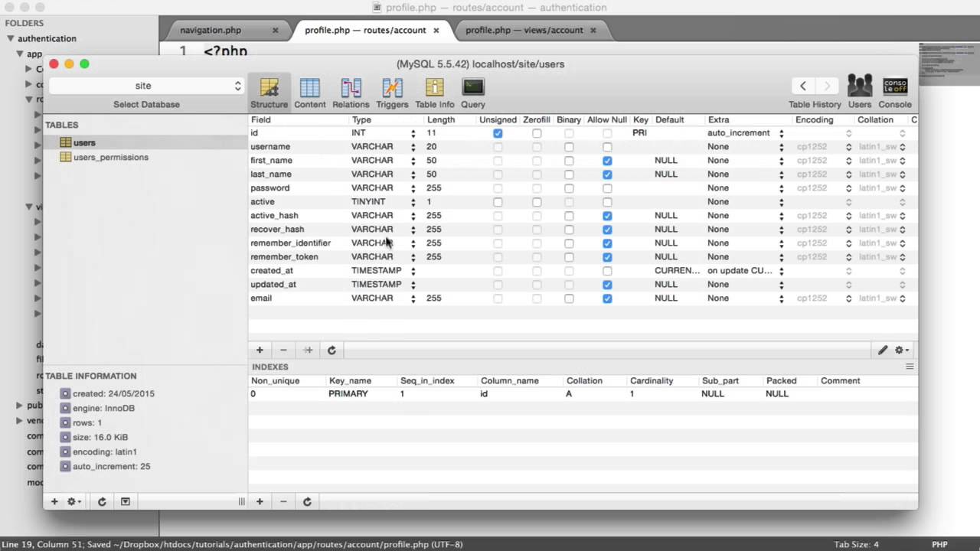Image resolution: width=980 pixels, height=551 pixels.
Task: Open the indexes pane options menu icon
Action: pyautogui.click(x=910, y=367)
